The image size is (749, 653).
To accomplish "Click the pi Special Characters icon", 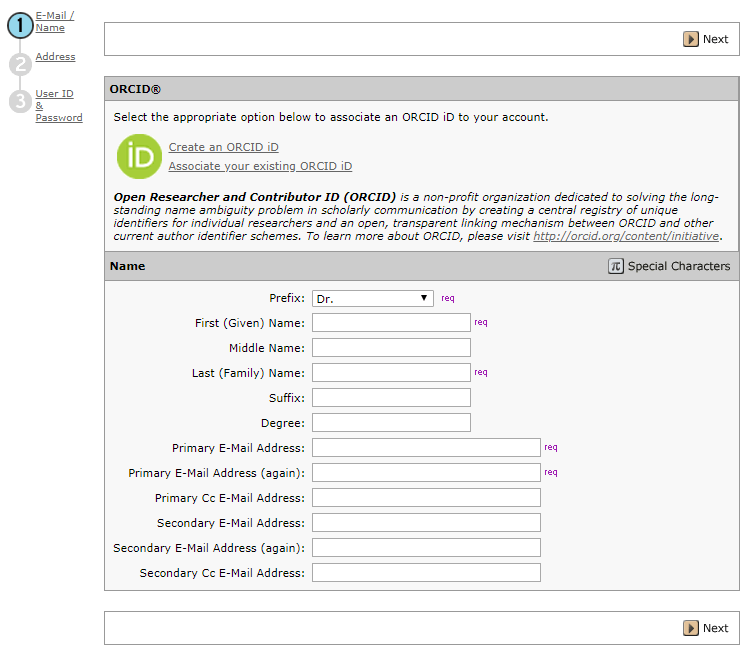I will (616, 266).
